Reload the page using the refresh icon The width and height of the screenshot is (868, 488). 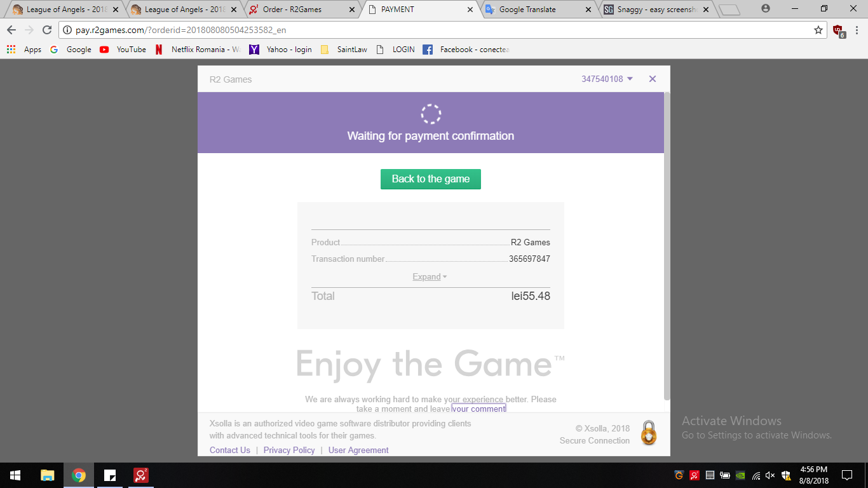click(47, 30)
